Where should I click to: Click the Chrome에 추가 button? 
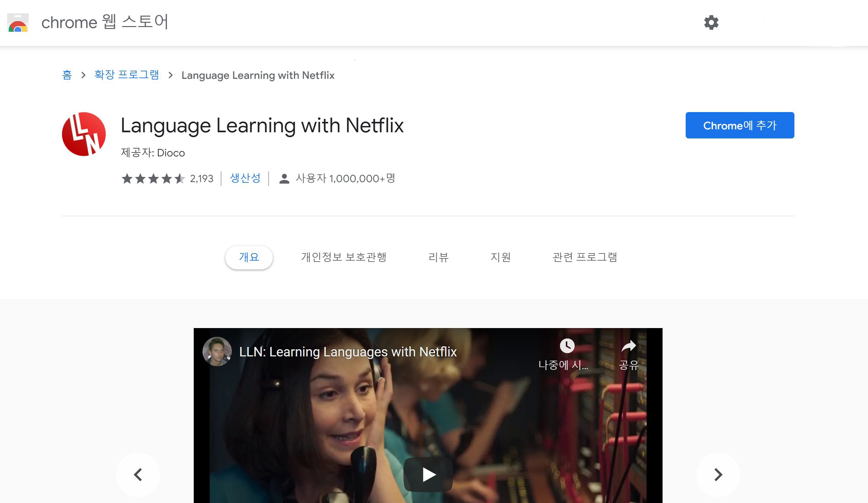click(x=739, y=125)
